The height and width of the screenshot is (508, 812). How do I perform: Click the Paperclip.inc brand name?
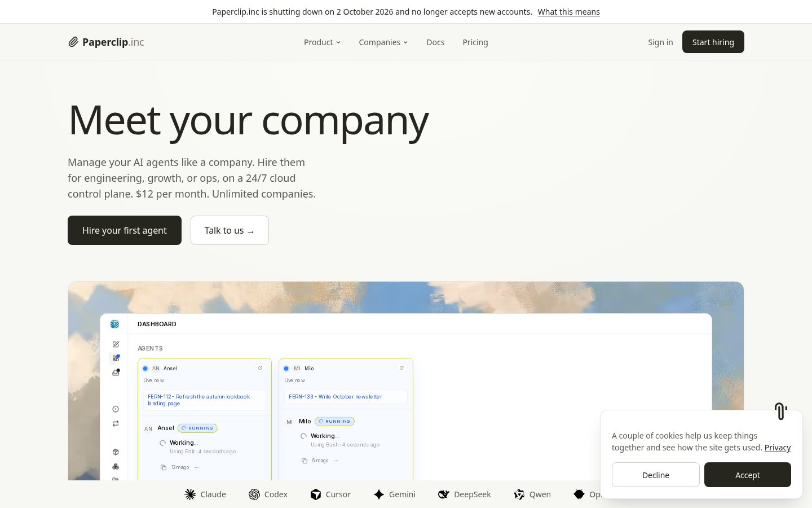[x=113, y=42]
